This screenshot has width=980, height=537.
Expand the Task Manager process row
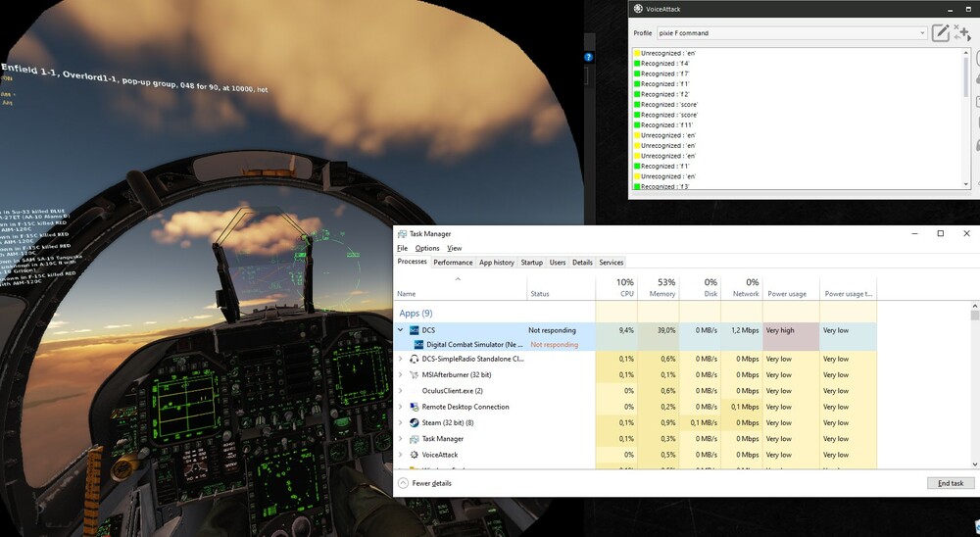coord(401,439)
